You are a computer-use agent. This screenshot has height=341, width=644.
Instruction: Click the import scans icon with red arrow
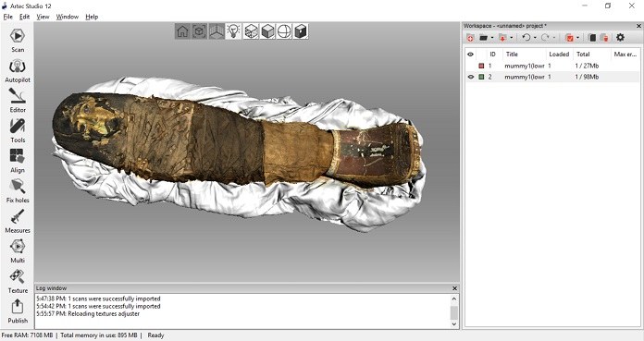502,38
